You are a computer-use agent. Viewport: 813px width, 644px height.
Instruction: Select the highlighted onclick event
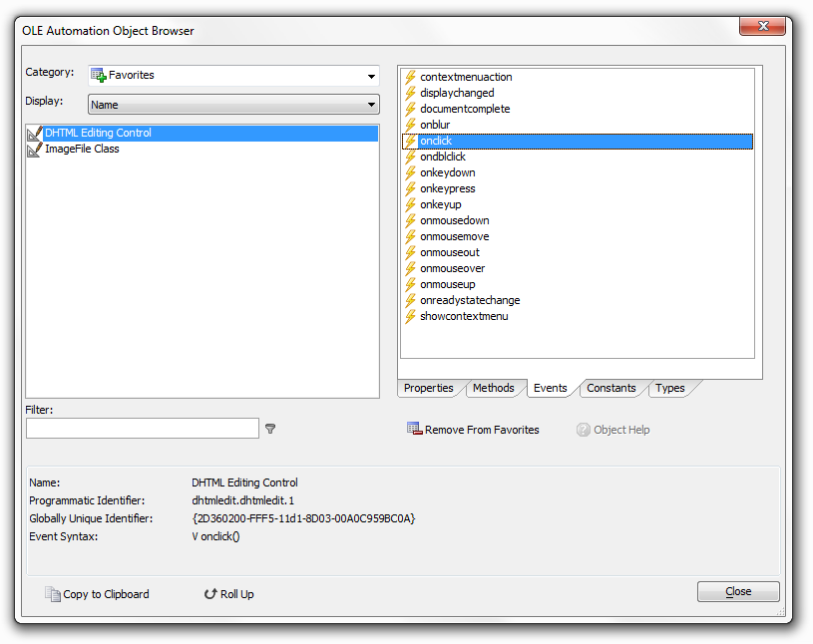(578, 141)
